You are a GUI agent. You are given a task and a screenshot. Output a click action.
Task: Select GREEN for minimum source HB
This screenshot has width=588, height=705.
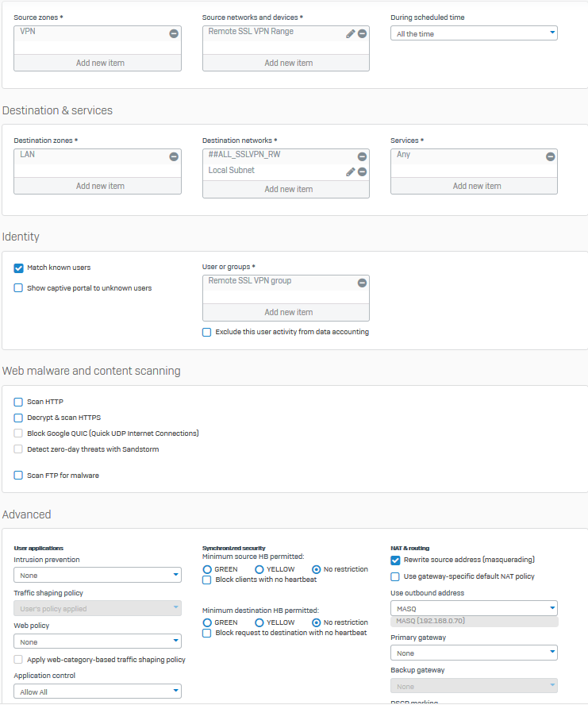[x=208, y=569]
